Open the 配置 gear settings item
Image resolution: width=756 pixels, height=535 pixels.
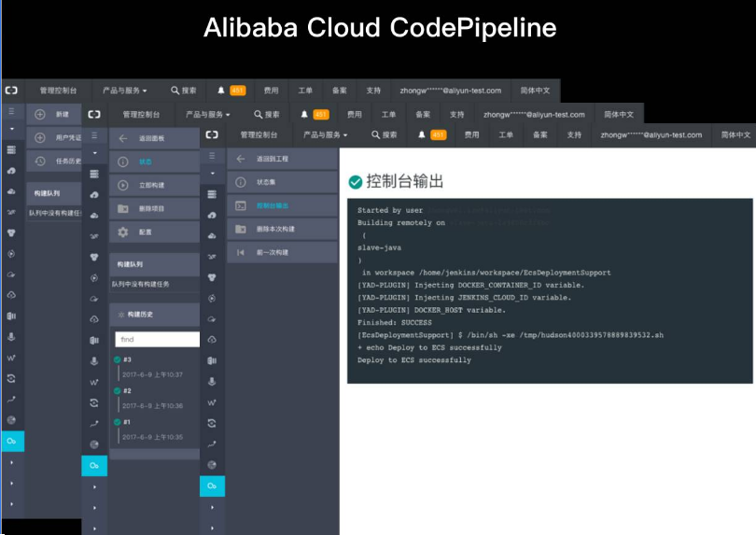[145, 232]
